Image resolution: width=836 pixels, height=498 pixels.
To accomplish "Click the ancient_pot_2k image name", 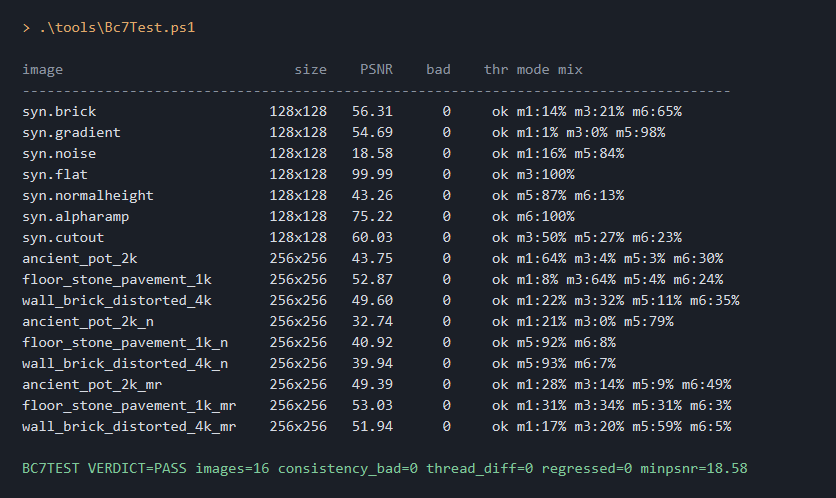I will point(79,259).
